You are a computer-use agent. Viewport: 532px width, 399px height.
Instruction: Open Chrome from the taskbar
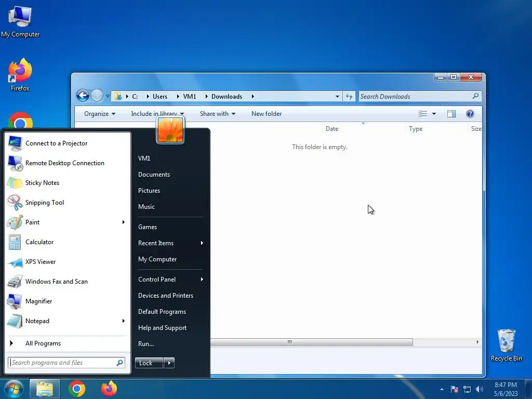click(x=77, y=389)
